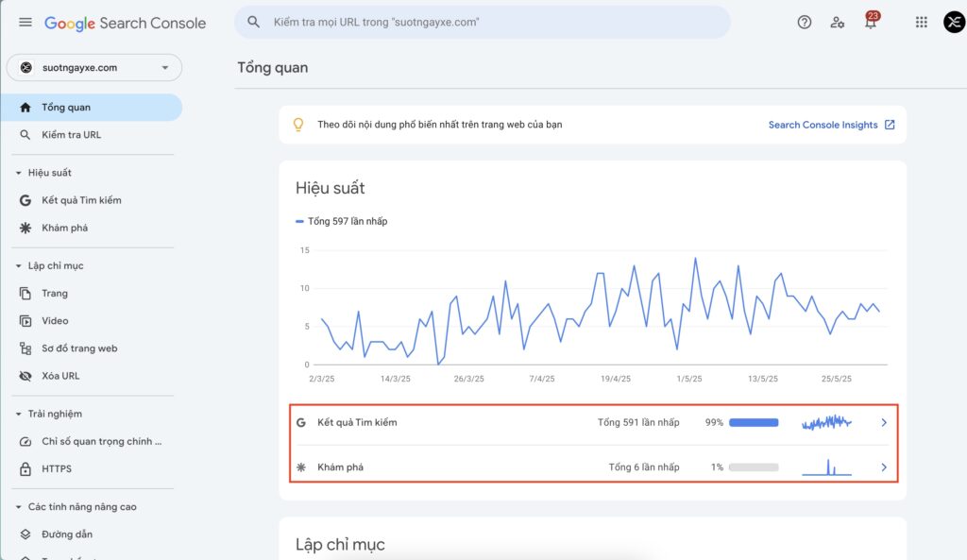
Task: Open the Help question mark icon
Action: click(805, 23)
